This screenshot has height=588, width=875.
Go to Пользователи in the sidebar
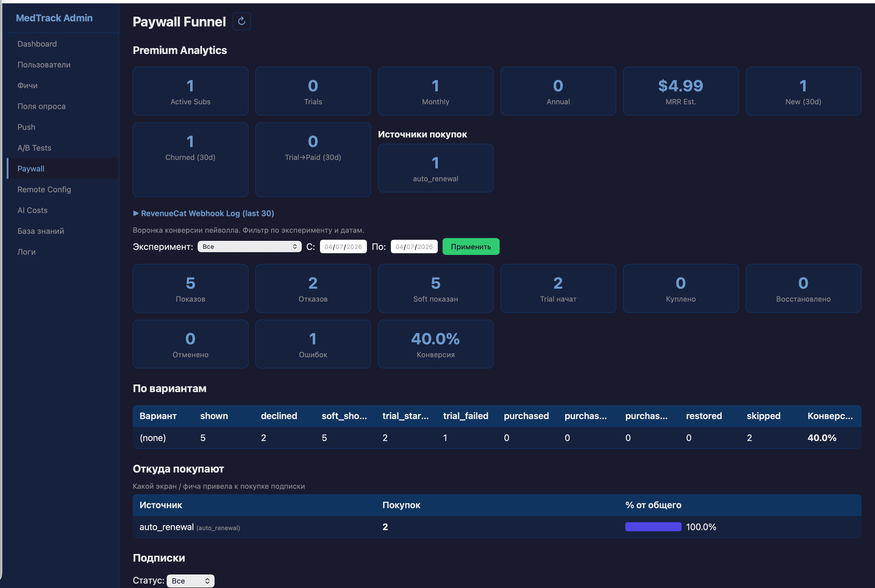coord(44,64)
